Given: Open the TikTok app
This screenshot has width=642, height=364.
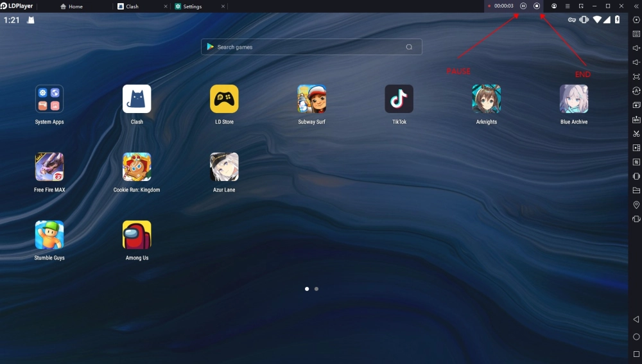Looking at the screenshot, I should (x=399, y=99).
